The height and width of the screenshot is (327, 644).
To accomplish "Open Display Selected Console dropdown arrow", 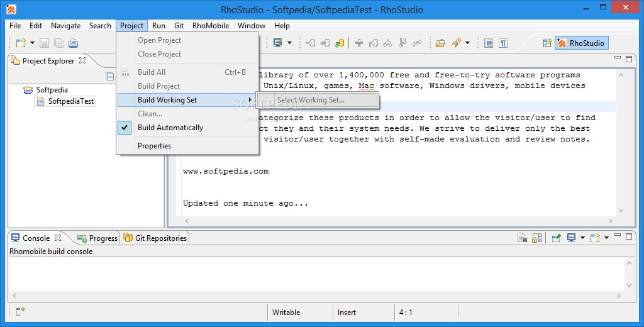I will click(582, 238).
